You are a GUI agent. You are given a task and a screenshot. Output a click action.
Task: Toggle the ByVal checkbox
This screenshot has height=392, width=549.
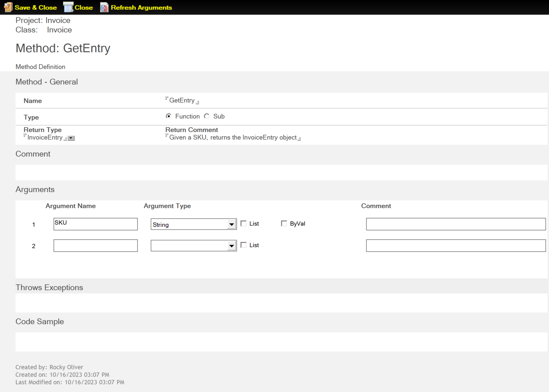click(284, 224)
